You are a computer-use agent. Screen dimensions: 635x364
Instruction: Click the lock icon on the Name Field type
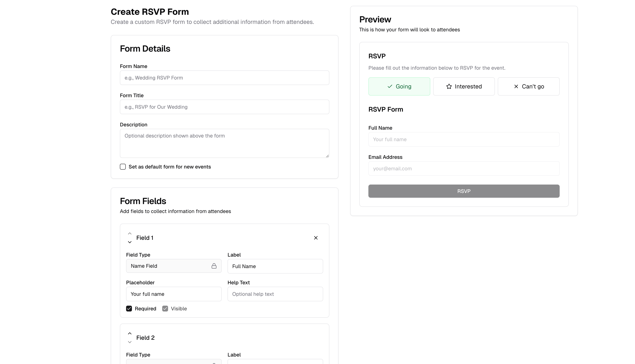214,266
